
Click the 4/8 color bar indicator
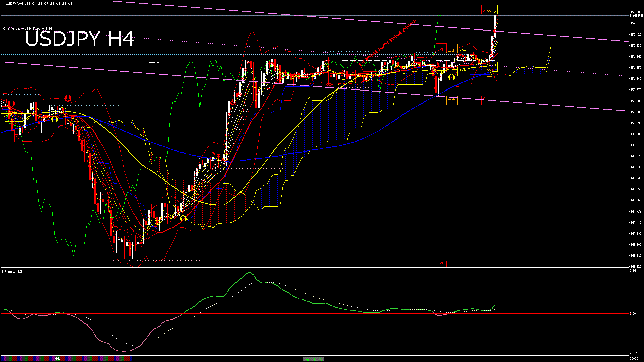pyautogui.click(x=57, y=359)
